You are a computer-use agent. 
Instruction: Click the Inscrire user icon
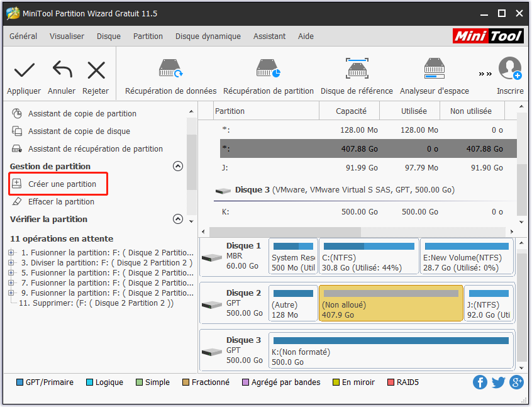tap(510, 68)
